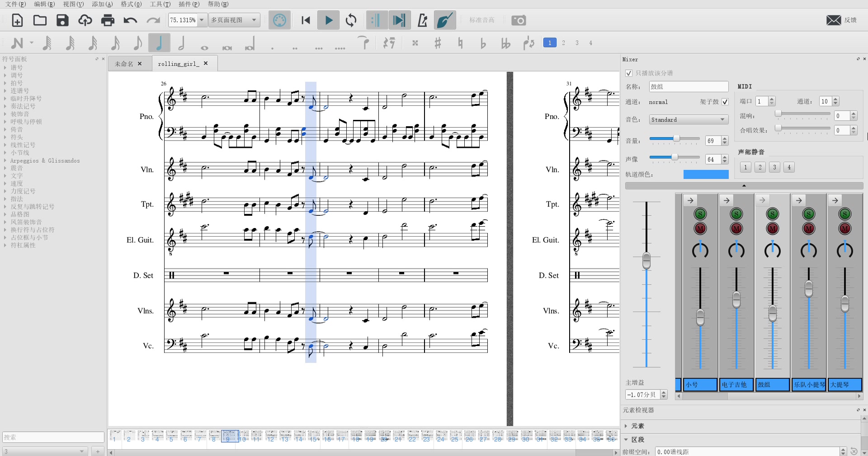This screenshot has height=456, width=868.
Task: Click the blue 轨道颜色 track color swatch
Action: pos(706,174)
